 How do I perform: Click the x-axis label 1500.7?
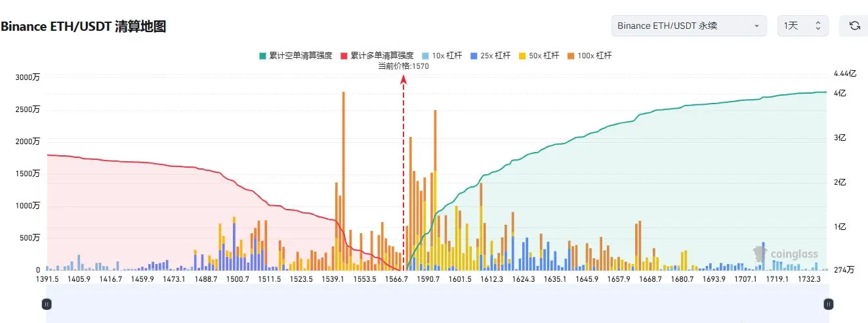(238, 279)
